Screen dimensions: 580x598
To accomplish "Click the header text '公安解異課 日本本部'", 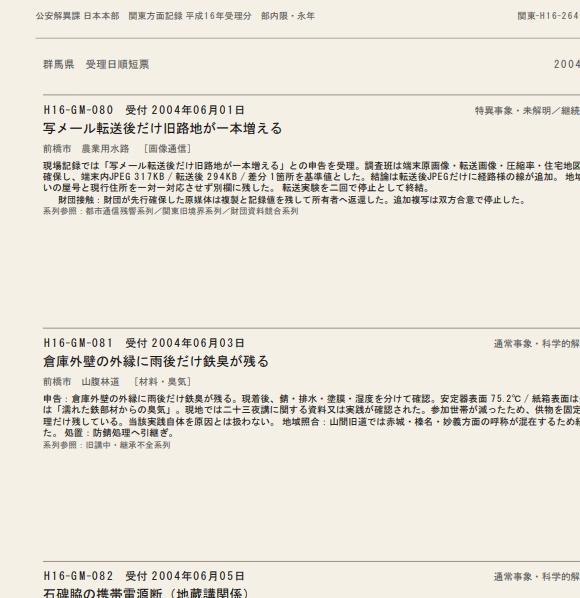I will click(77, 16).
